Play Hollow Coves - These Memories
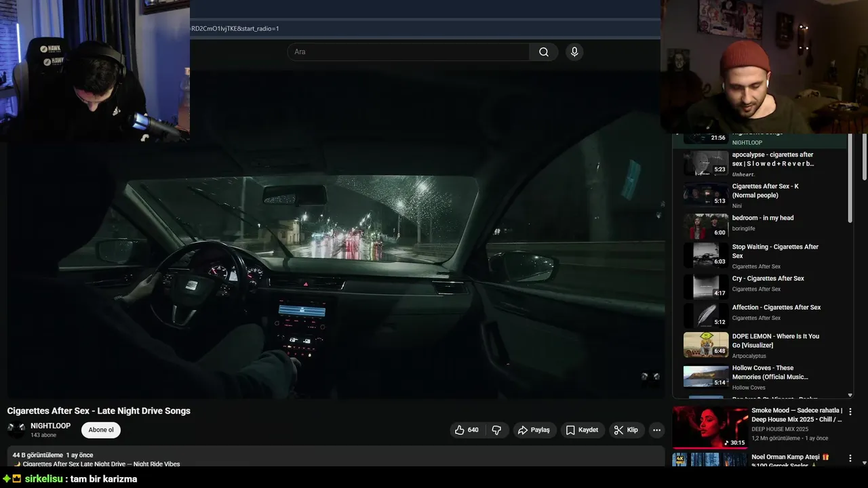The height and width of the screenshot is (488, 868). [770, 372]
